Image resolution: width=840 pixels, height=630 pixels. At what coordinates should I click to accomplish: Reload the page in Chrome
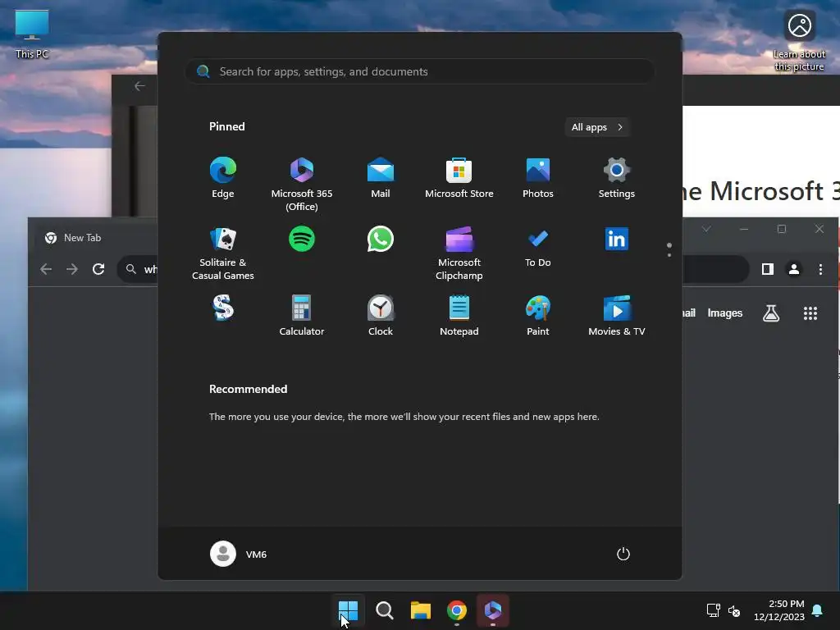point(98,269)
